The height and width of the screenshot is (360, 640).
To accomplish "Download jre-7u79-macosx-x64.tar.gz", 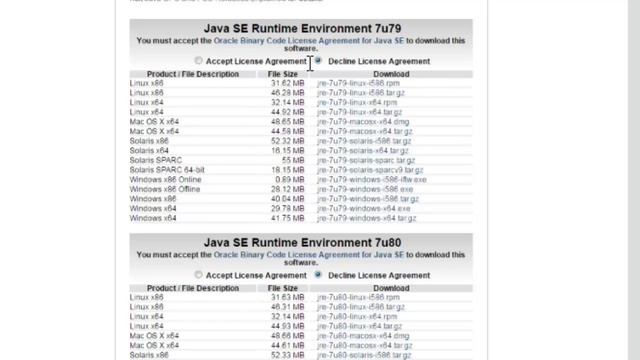I will (364, 131).
